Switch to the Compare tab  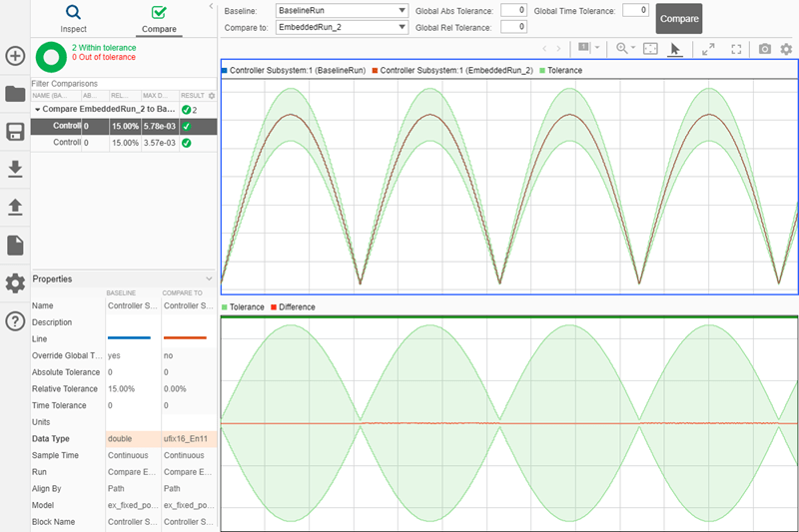[x=159, y=18]
